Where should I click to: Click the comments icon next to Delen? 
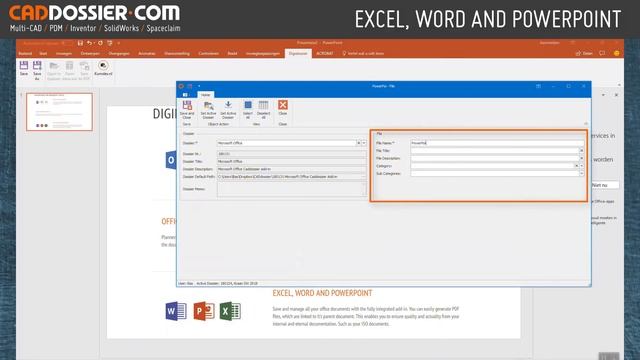pos(602,53)
